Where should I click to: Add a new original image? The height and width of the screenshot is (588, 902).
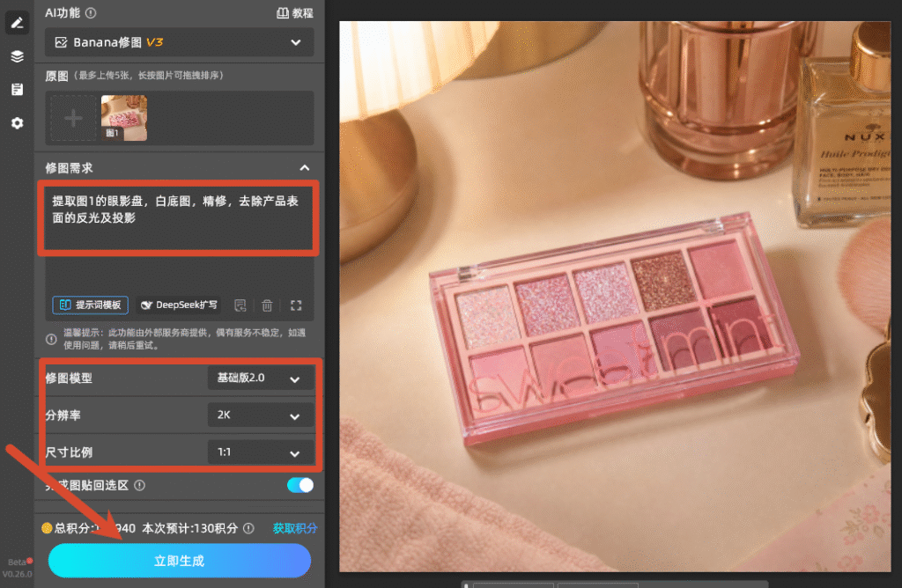coord(73,119)
